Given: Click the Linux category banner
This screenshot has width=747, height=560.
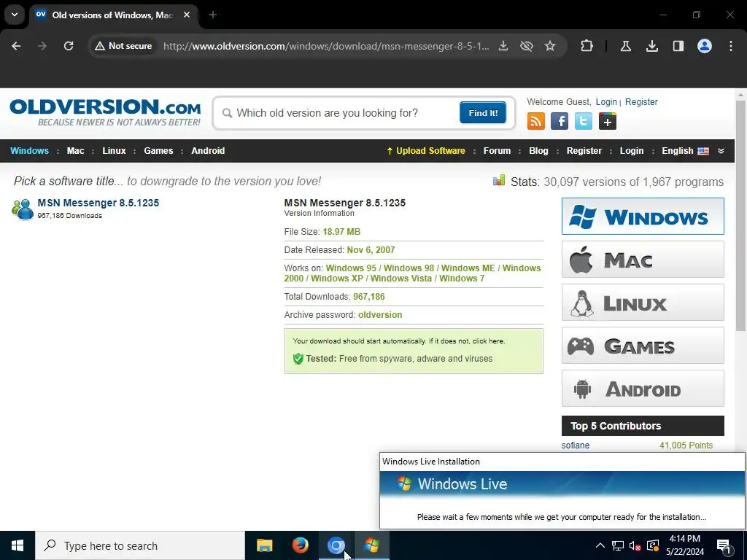Looking at the screenshot, I should 643,303.
